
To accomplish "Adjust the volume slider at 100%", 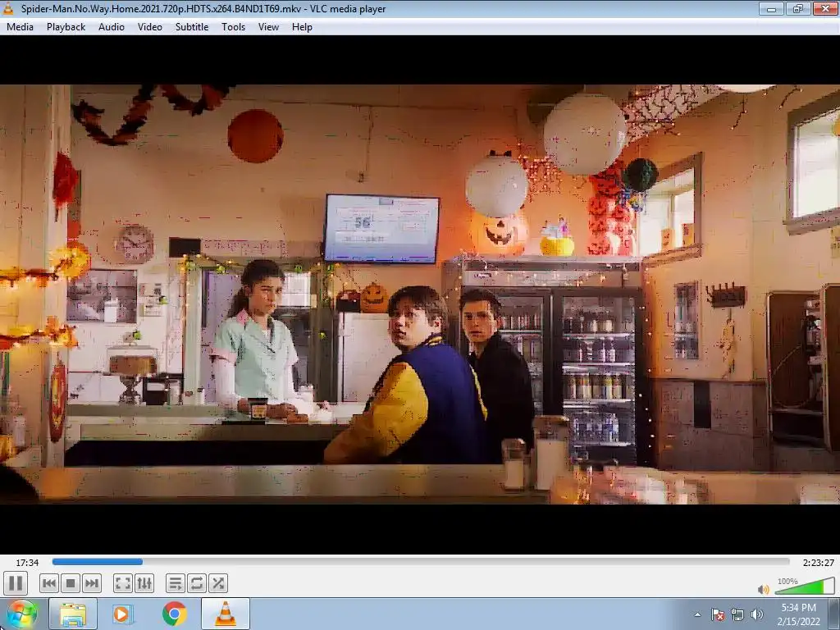I will (805, 586).
